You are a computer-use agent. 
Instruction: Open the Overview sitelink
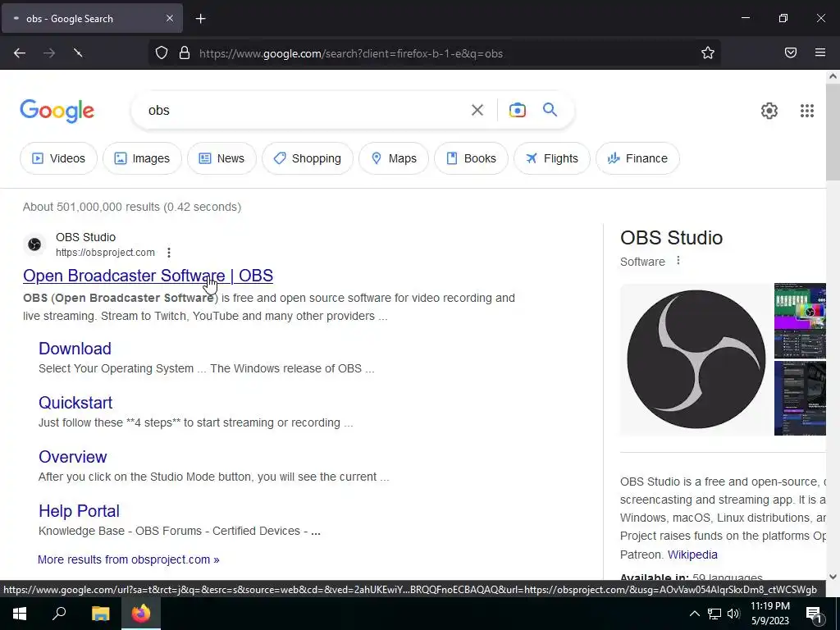[x=73, y=456]
